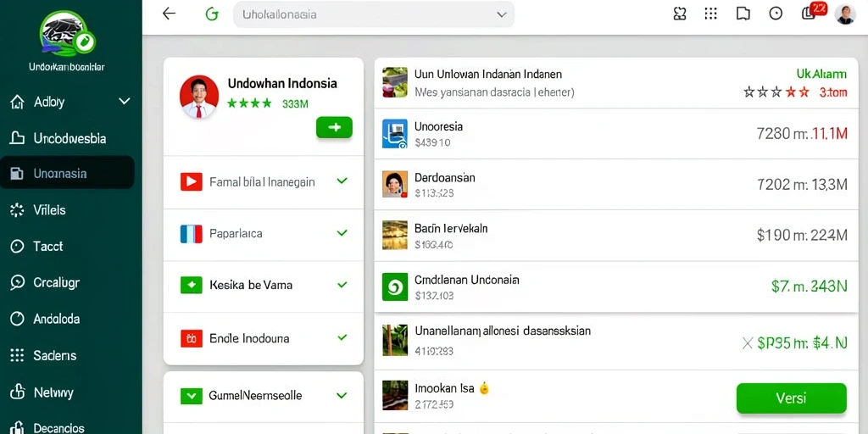The height and width of the screenshot is (434, 868).
Task: Open the Uhokalonasia search dropdown field
Action: 374,14
